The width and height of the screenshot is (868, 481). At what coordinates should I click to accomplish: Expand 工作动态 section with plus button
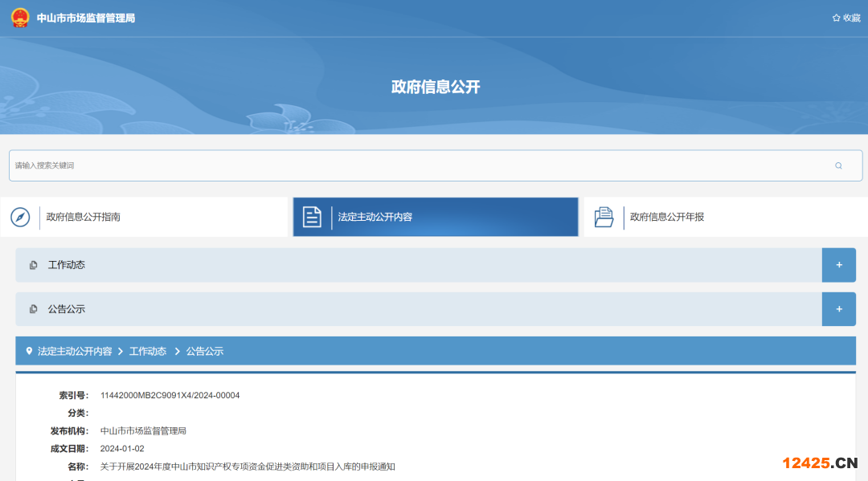tap(838, 265)
